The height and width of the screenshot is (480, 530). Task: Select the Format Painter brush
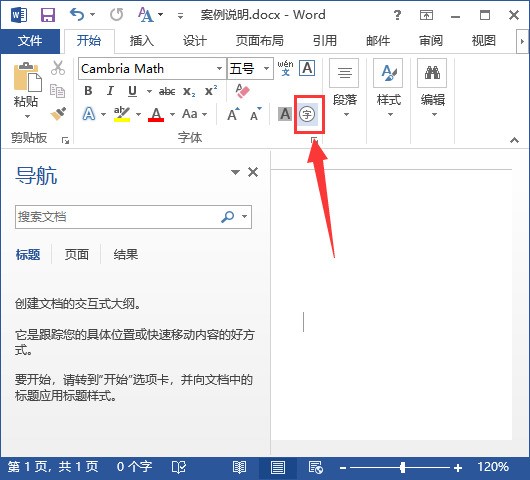click(58, 113)
